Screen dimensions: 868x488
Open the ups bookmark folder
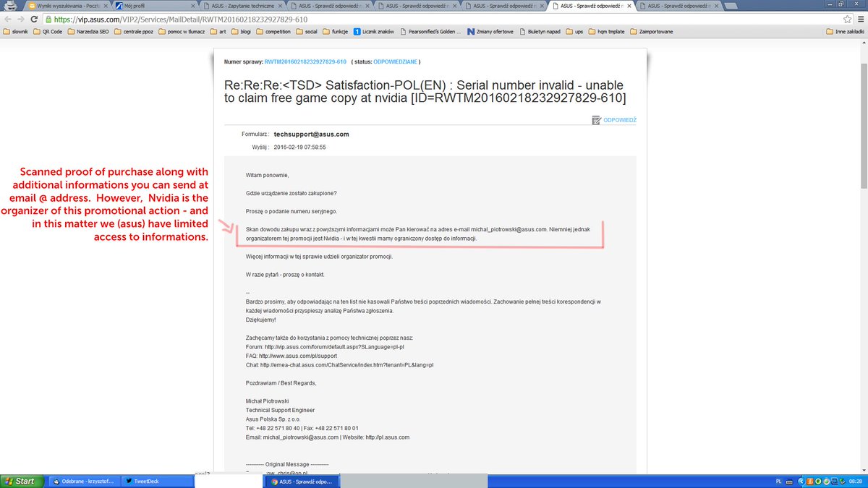click(575, 32)
